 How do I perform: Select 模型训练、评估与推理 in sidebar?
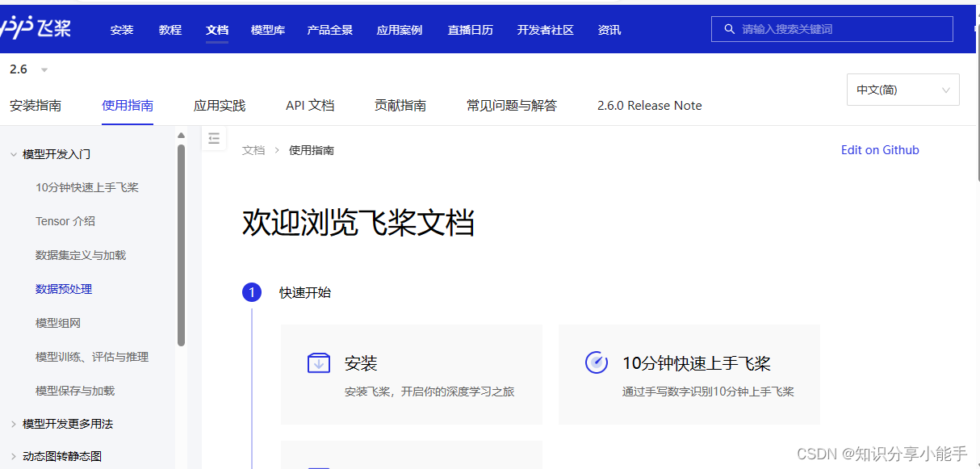coord(92,357)
